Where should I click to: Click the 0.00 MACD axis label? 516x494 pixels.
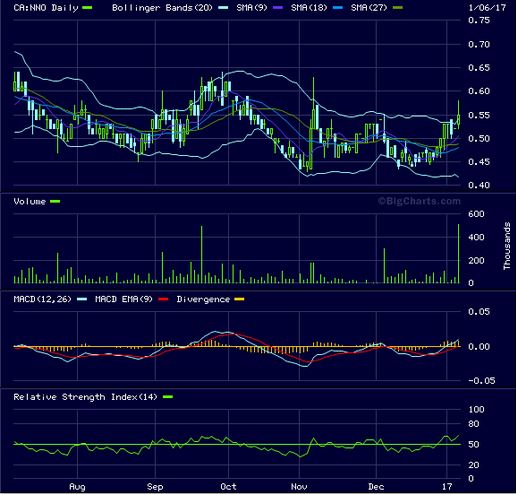[x=479, y=347]
